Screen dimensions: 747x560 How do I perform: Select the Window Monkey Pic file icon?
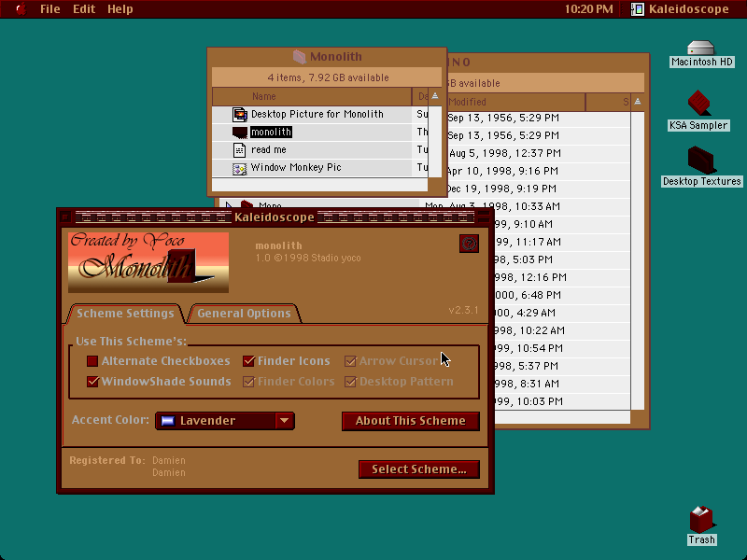point(239,168)
